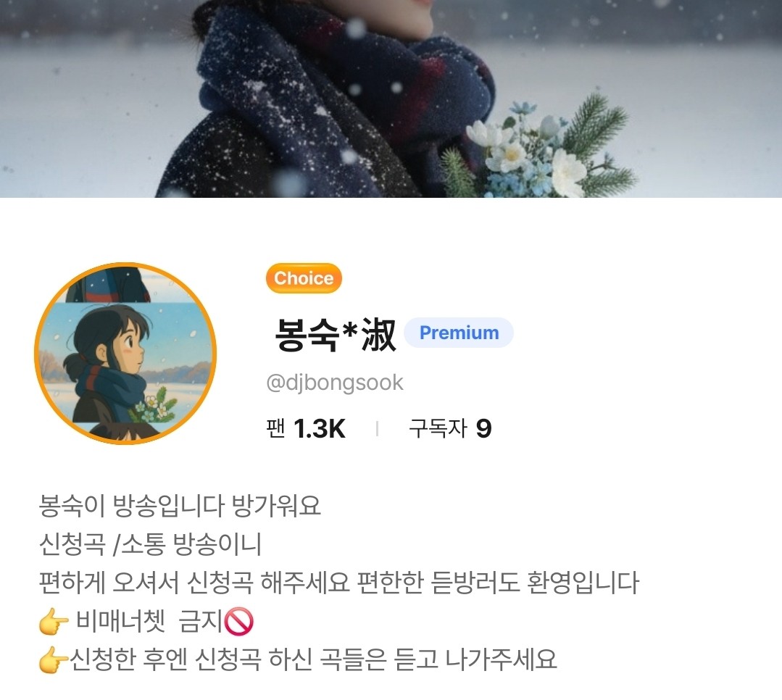
Task: Open the snowy cover banner image
Action: click(391, 99)
